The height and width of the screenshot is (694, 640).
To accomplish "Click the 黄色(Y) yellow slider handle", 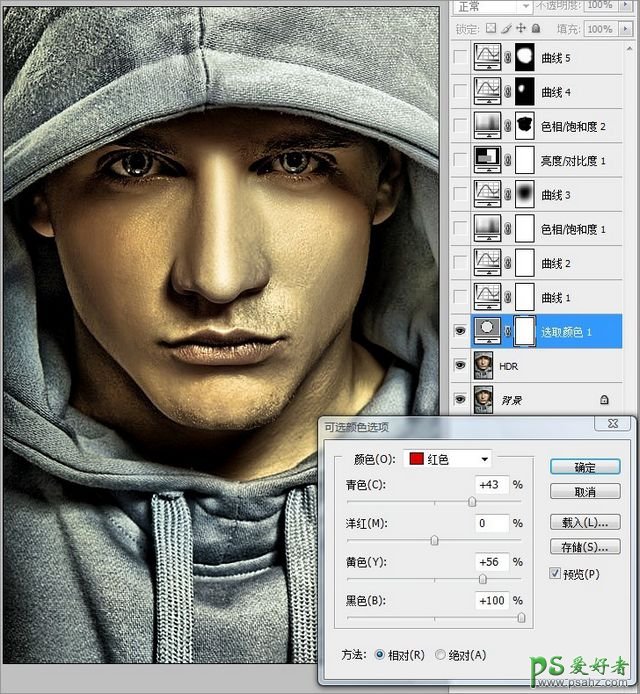I will click(x=482, y=579).
